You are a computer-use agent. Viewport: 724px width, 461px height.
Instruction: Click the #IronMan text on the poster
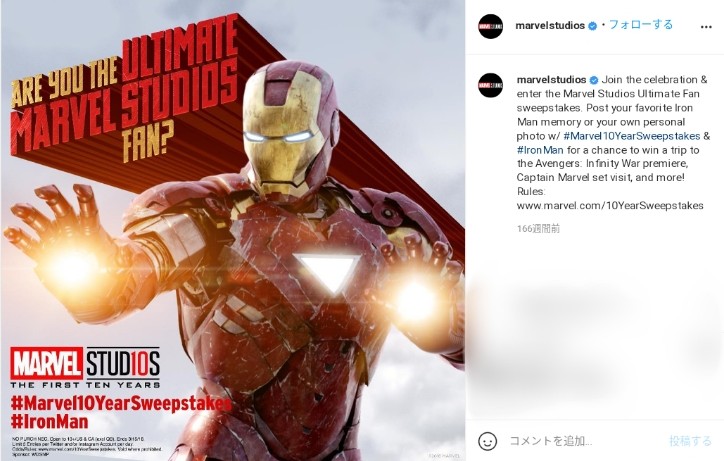click(49, 421)
